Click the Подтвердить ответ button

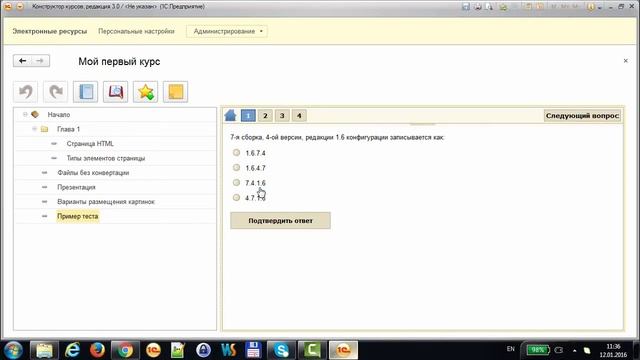[x=280, y=220]
